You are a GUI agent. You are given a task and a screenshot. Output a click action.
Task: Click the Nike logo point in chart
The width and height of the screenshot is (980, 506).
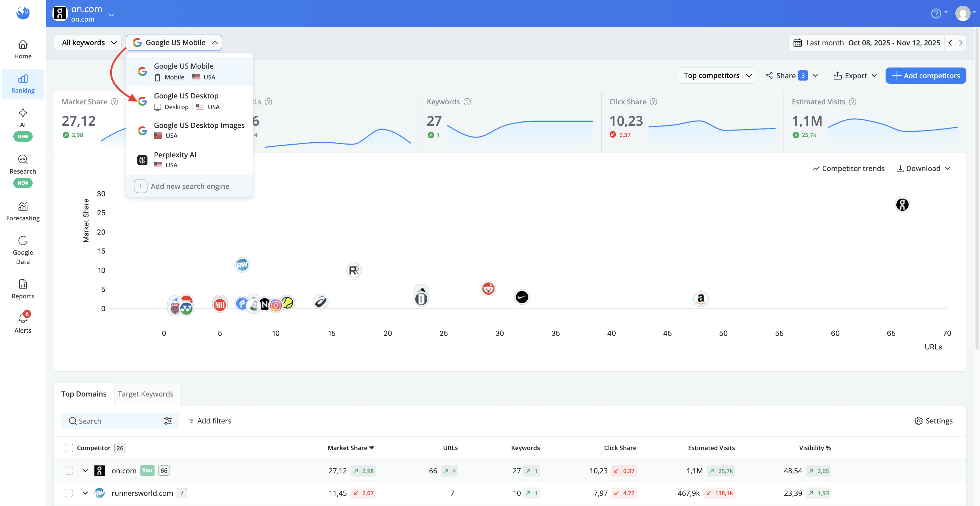point(522,297)
